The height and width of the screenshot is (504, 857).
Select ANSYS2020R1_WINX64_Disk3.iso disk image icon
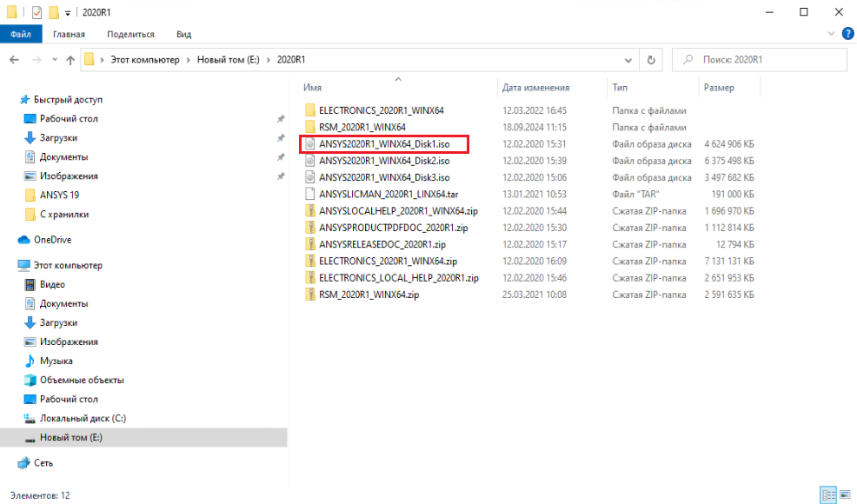(x=310, y=177)
